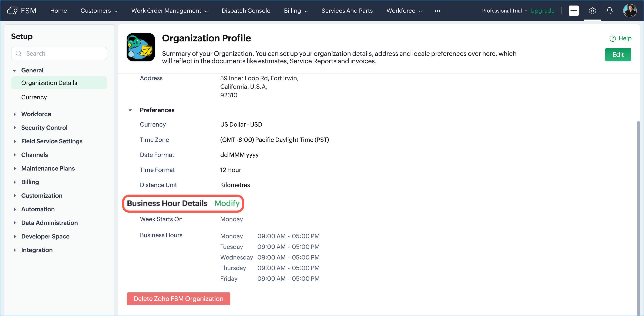Expand Field Service Settings section
The image size is (644, 316).
click(x=15, y=141)
